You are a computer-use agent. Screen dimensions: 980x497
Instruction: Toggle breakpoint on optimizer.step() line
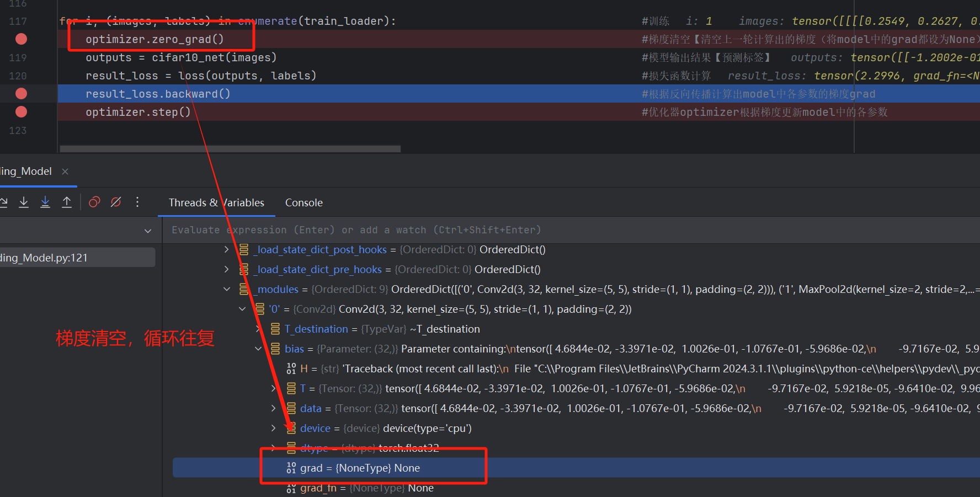coord(21,112)
